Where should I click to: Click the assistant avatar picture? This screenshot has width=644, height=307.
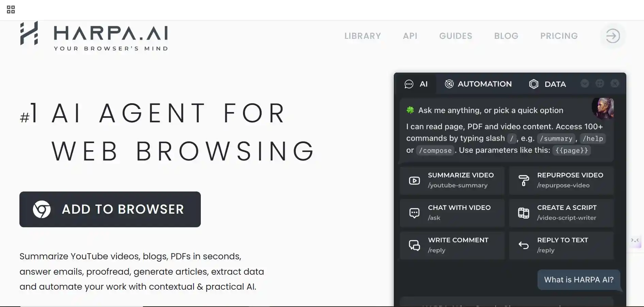point(603,108)
